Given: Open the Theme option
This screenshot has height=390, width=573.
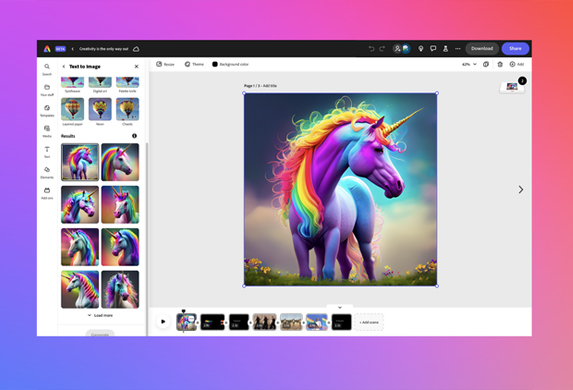Looking at the screenshot, I should pos(194,64).
